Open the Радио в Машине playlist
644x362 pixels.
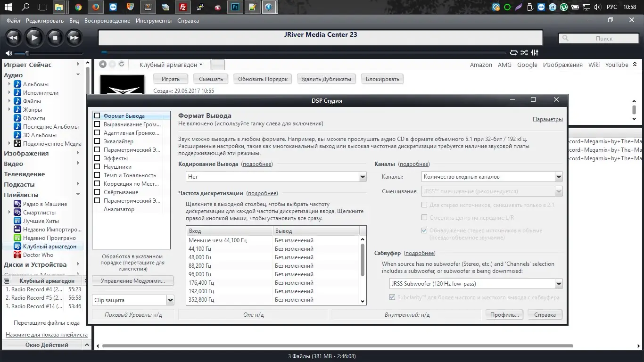(x=45, y=204)
